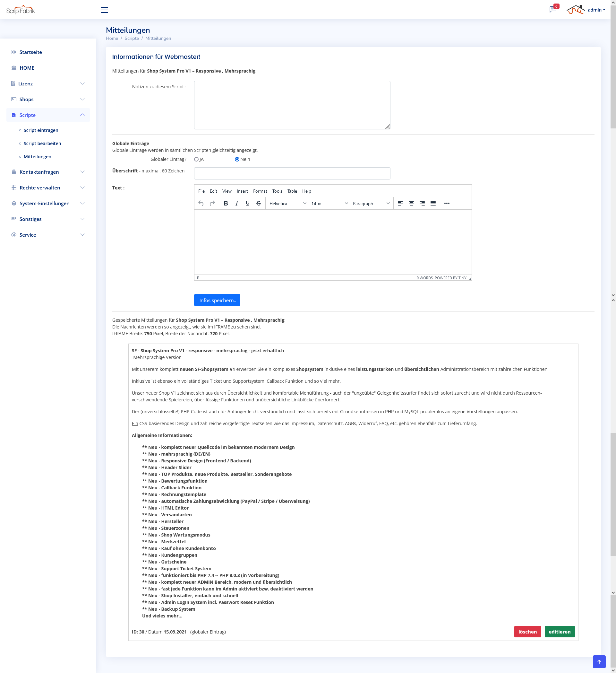
Task: Click the Kontaktanfragen sidebar icon
Action: [x=14, y=171]
